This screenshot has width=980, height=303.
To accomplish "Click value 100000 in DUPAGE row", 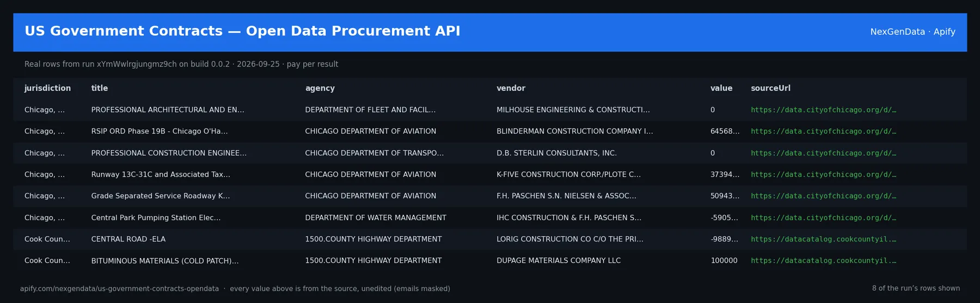I will point(724,260).
